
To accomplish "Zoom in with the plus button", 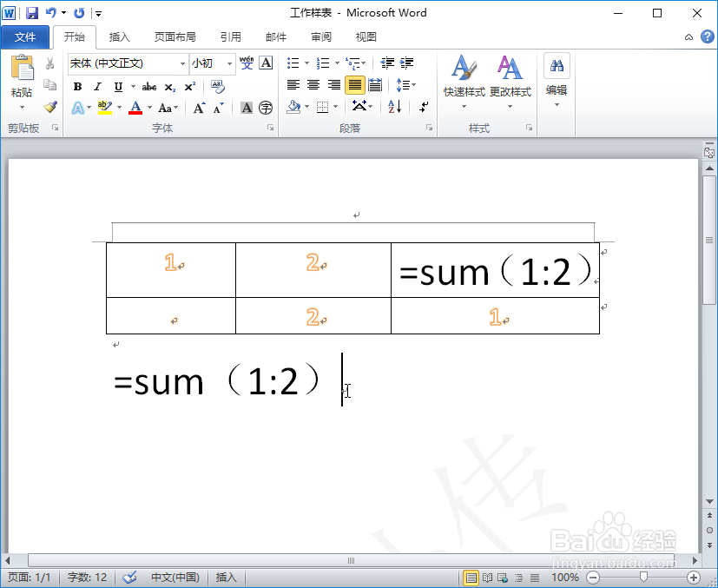I will (x=694, y=578).
